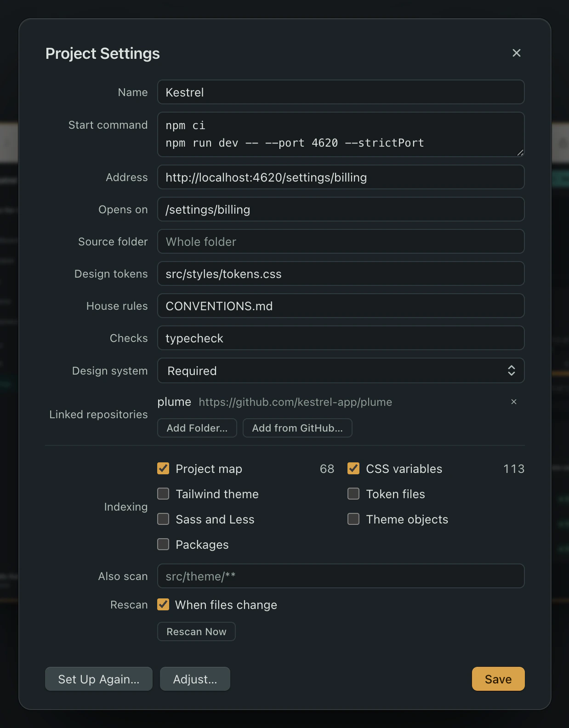Enable Theme objects indexing

(353, 519)
